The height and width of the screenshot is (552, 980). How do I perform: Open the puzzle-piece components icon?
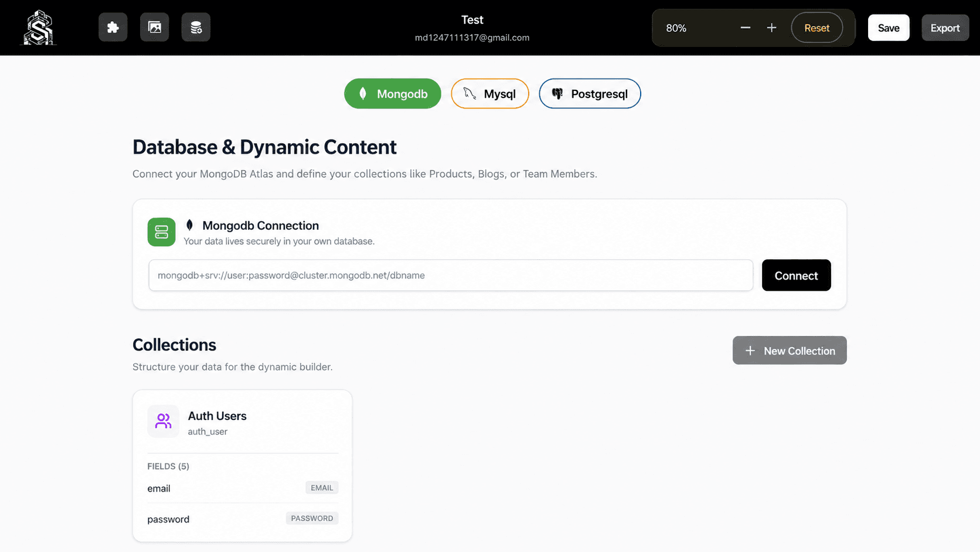[113, 27]
